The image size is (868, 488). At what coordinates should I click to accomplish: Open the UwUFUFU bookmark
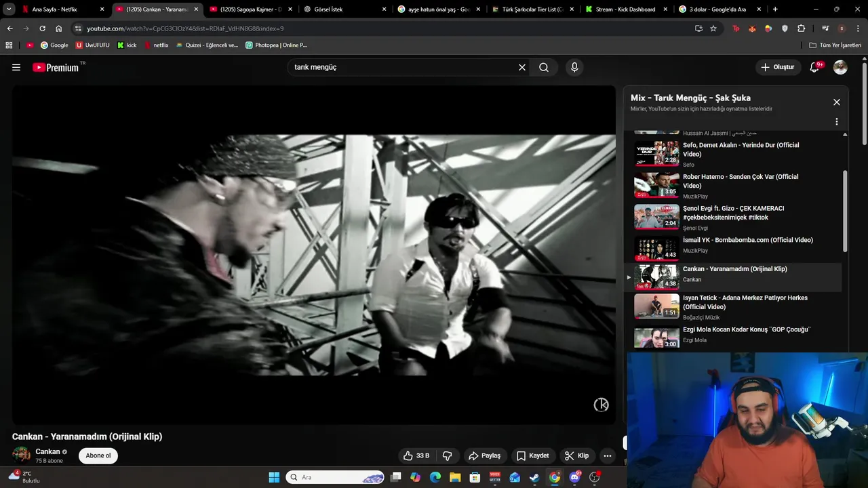(92, 45)
